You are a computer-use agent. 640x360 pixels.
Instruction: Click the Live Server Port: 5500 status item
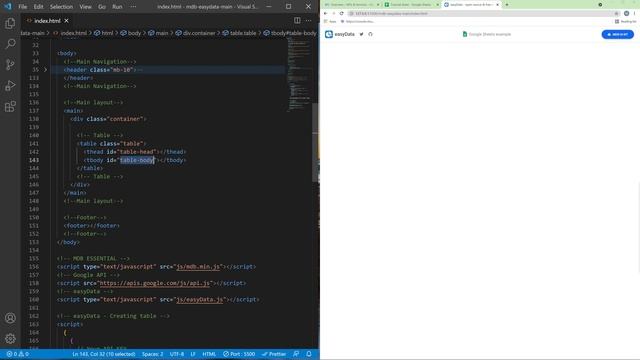239,354
